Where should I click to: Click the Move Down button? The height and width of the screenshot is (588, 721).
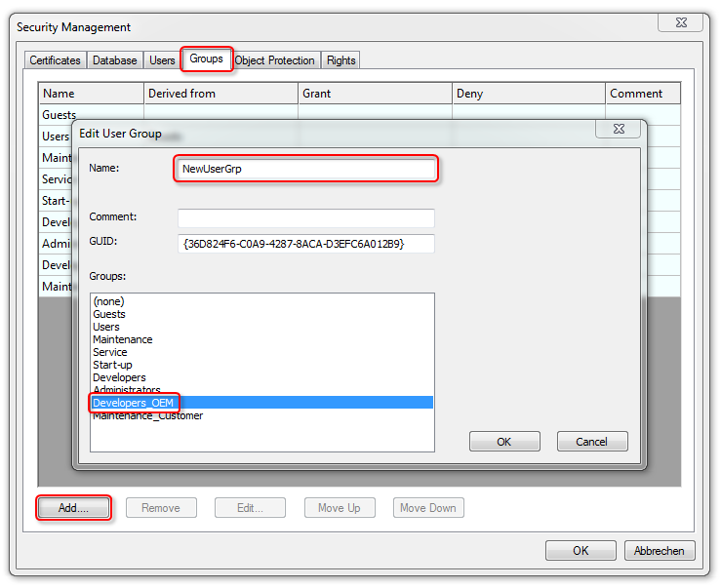(428, 507)
